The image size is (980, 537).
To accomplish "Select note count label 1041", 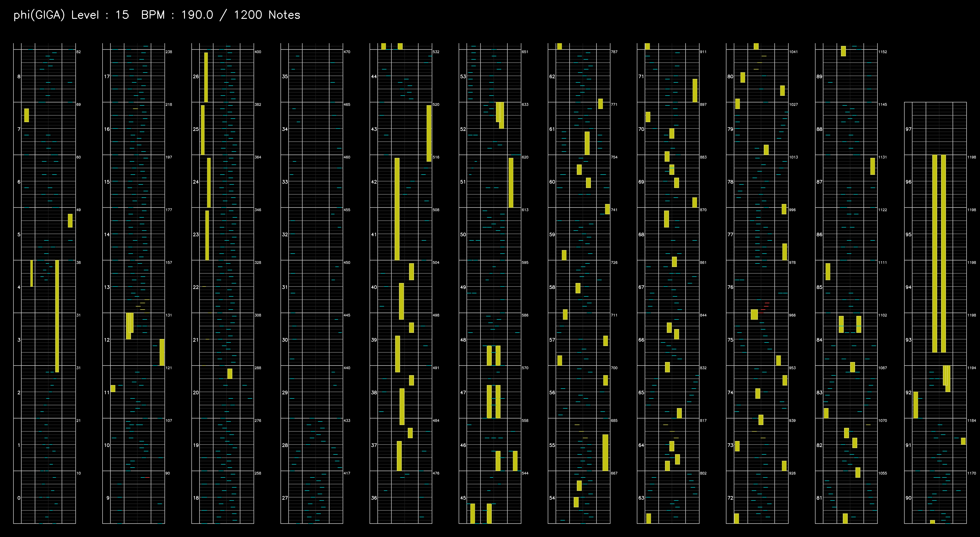I will (793, 52).
